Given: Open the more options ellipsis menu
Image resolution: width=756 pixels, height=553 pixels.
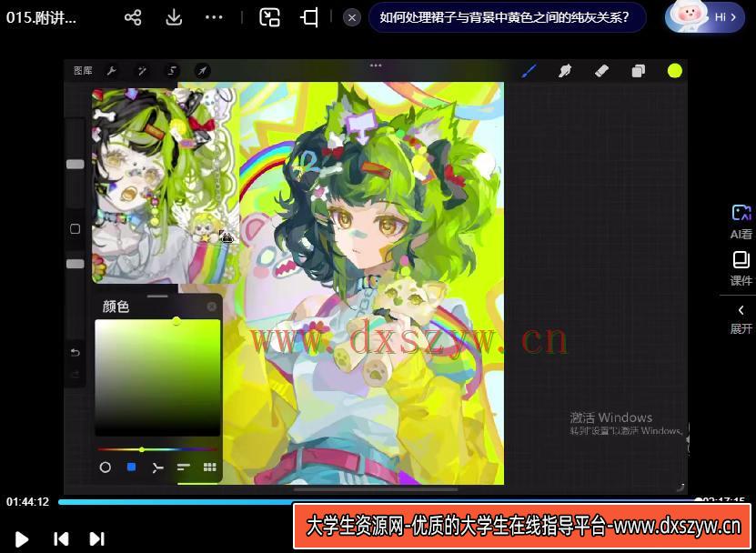Looking at the screenshot, I should 214,17.
